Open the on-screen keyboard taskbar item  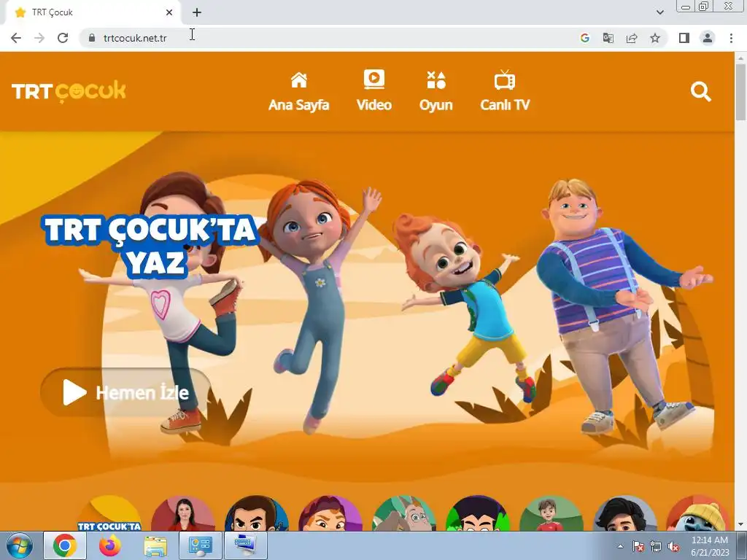point(246,545)
